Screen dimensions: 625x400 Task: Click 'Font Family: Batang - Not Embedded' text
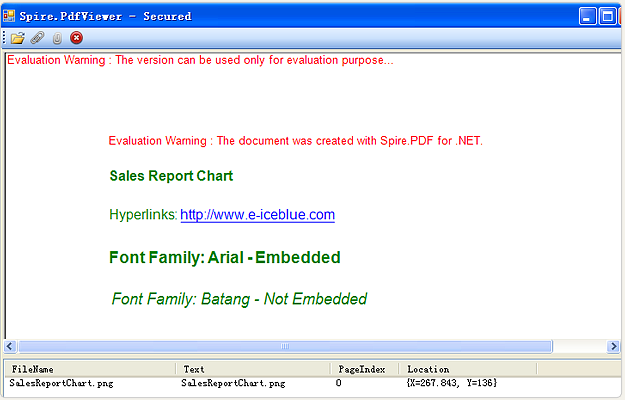[239, 299]
